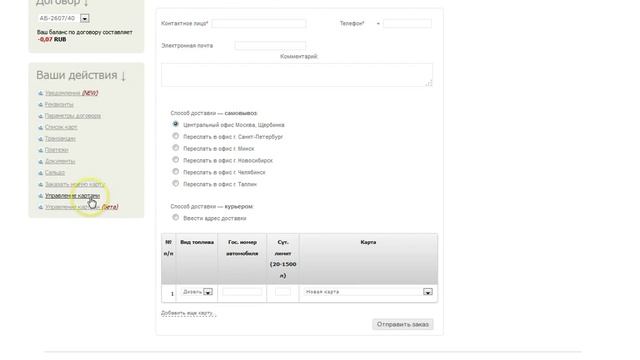Click the -0,07 RUB balance value
Screen dimensions: 640x360
pos(52,40)
